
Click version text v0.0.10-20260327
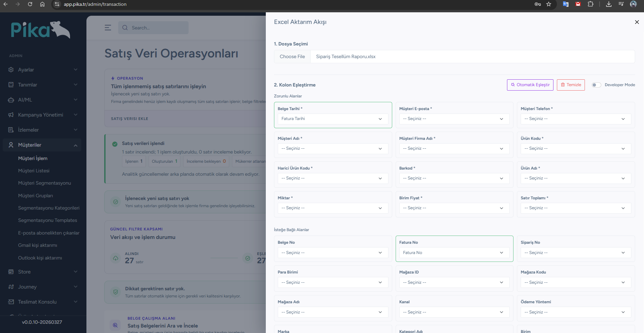click(x=42, y=322)
